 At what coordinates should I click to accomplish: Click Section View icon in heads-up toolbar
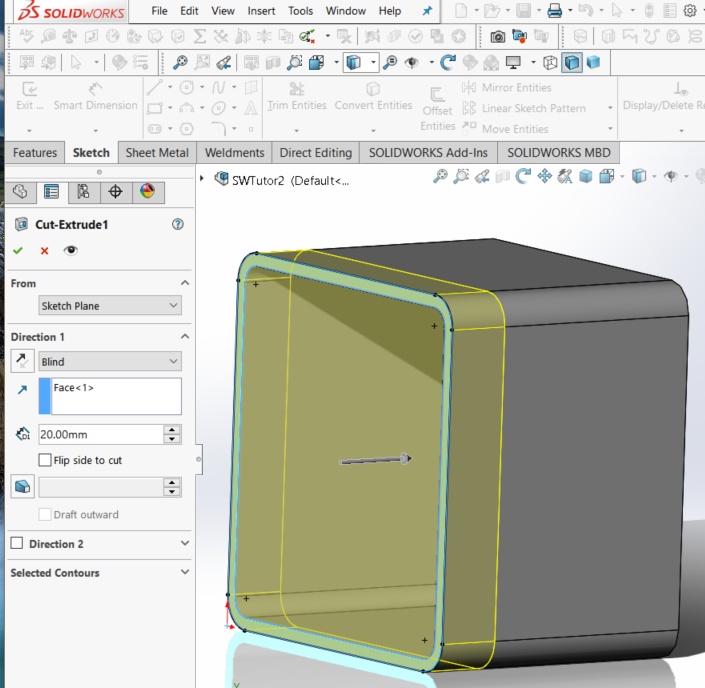502,176
